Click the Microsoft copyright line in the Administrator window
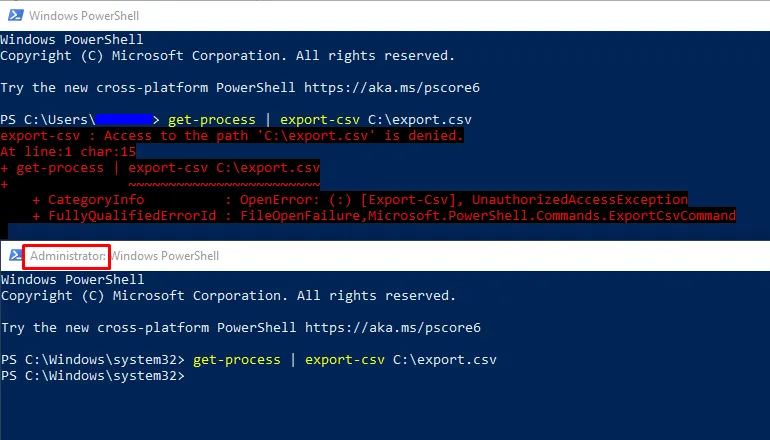The height and width of the screenshot is (440, 770). tap(228, 296)
